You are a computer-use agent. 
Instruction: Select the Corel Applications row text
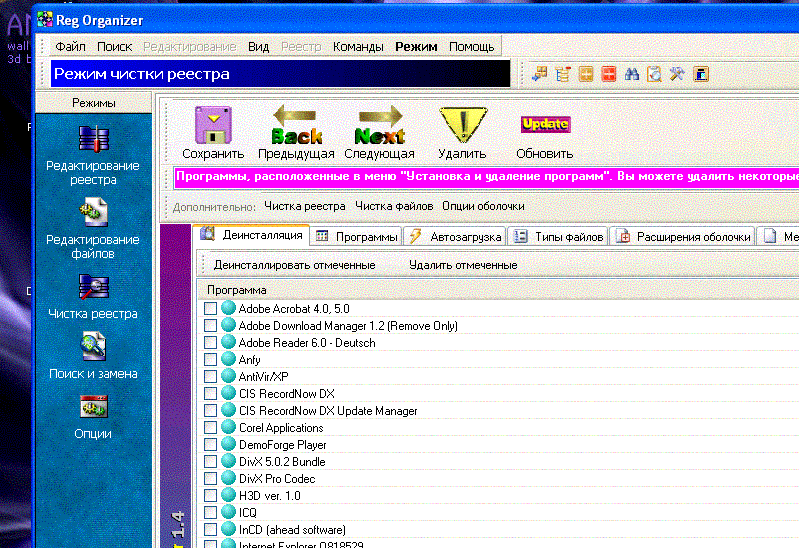281,428
